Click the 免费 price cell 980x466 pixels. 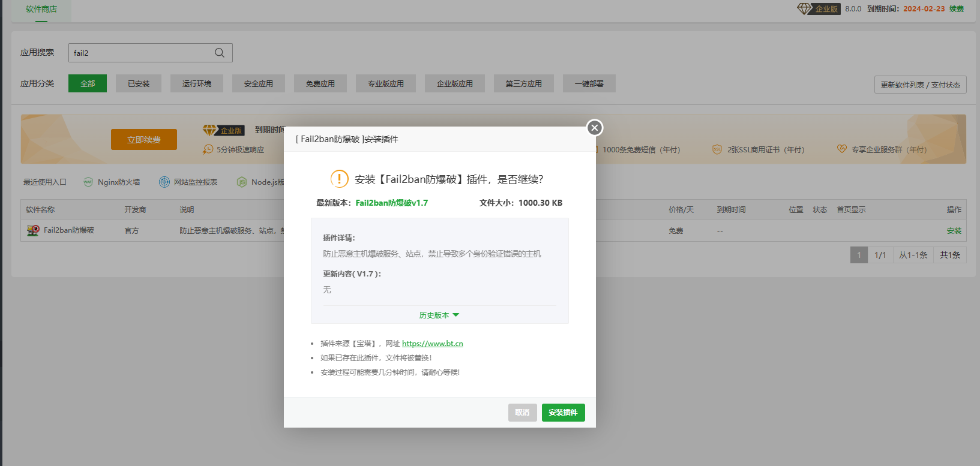676,231
